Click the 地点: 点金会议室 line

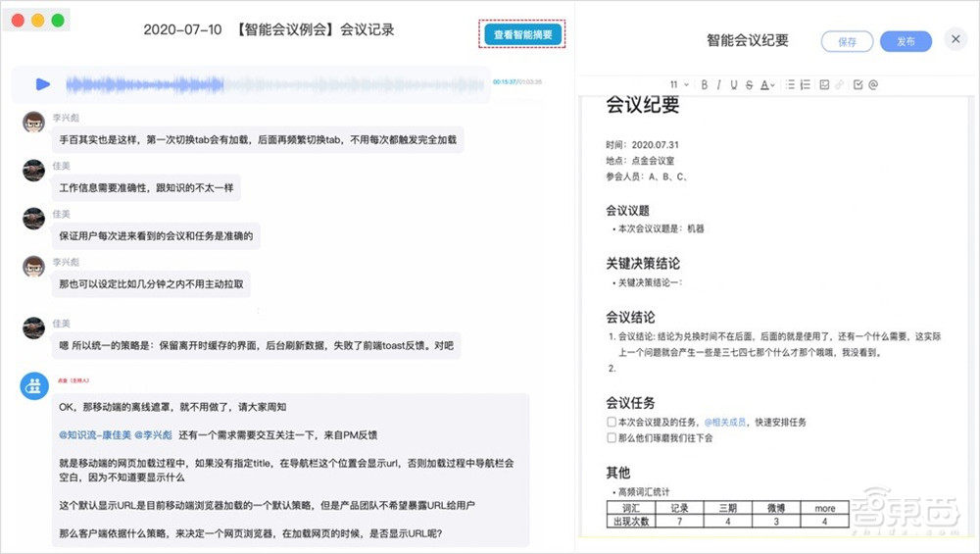tap(640, 161)
